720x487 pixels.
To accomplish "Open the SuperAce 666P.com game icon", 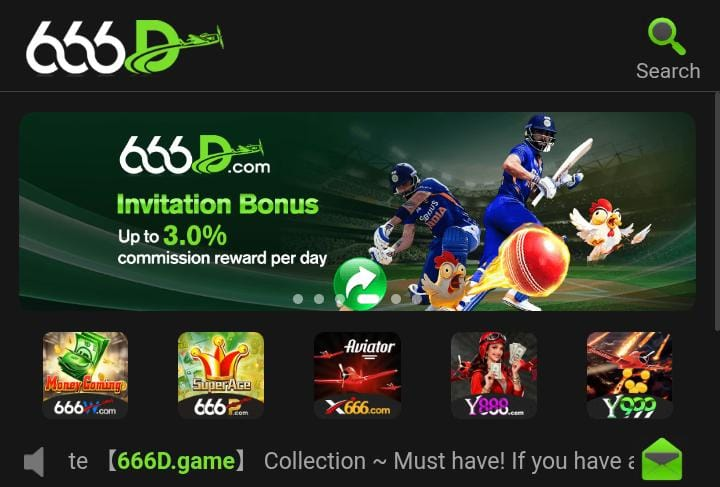I will click(x=221, y=375).
